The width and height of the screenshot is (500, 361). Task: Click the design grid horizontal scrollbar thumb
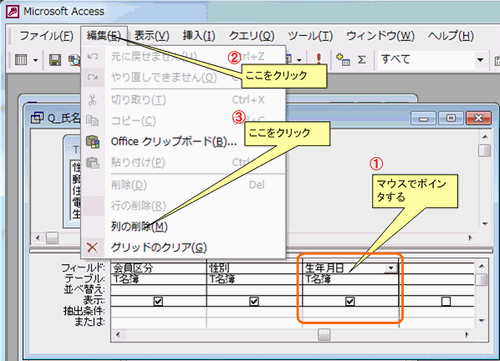click(x=324, y=334)
